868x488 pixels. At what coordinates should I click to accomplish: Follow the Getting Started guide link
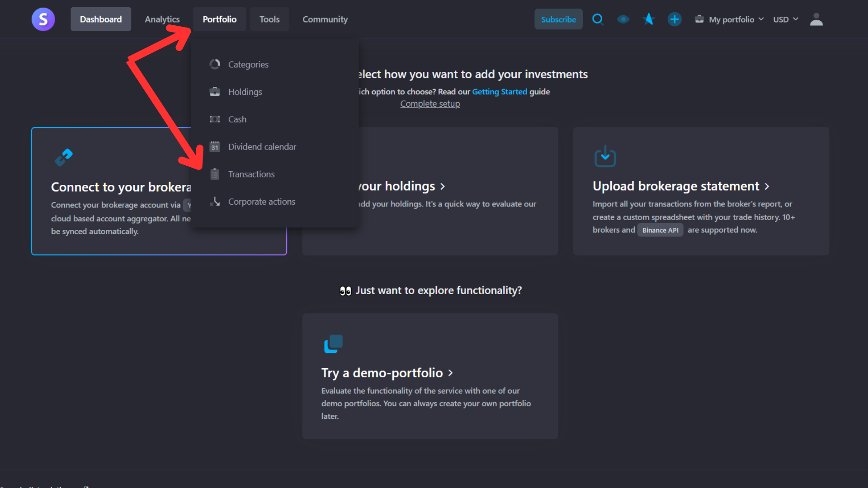(499, 92)
